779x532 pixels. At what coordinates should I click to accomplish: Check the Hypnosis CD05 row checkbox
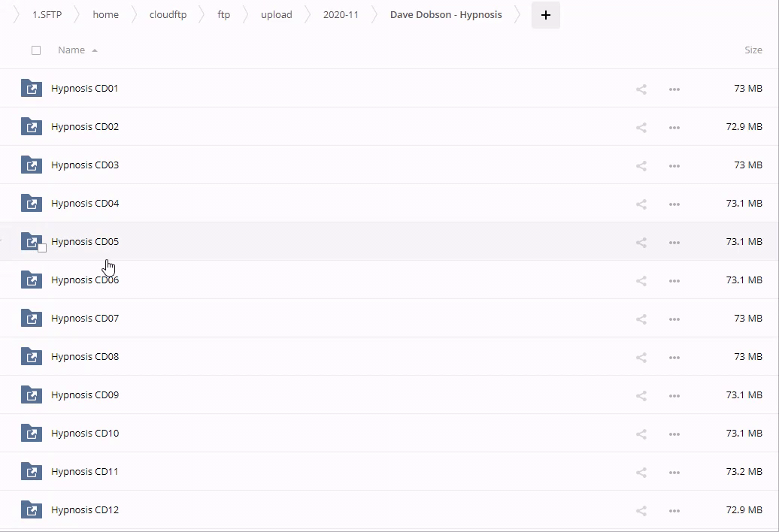click(42, 248)
